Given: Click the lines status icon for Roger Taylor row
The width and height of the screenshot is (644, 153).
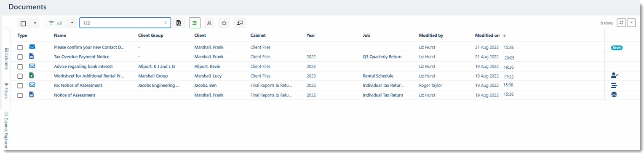Looking at the screenshot, I should pos(614,85).
